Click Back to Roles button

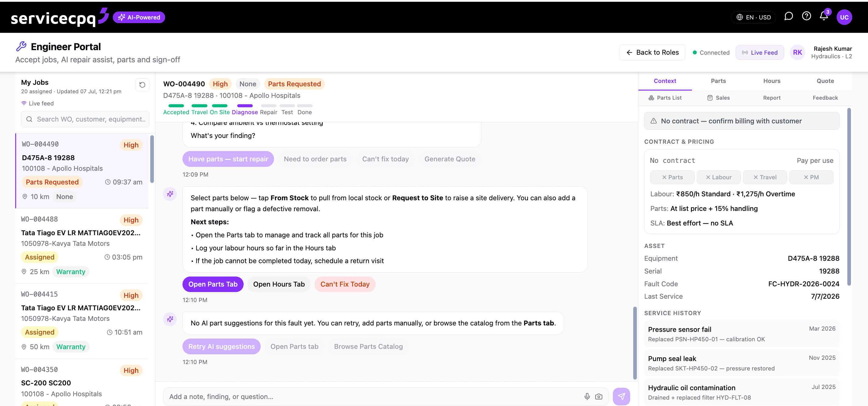tap(652, 53)
